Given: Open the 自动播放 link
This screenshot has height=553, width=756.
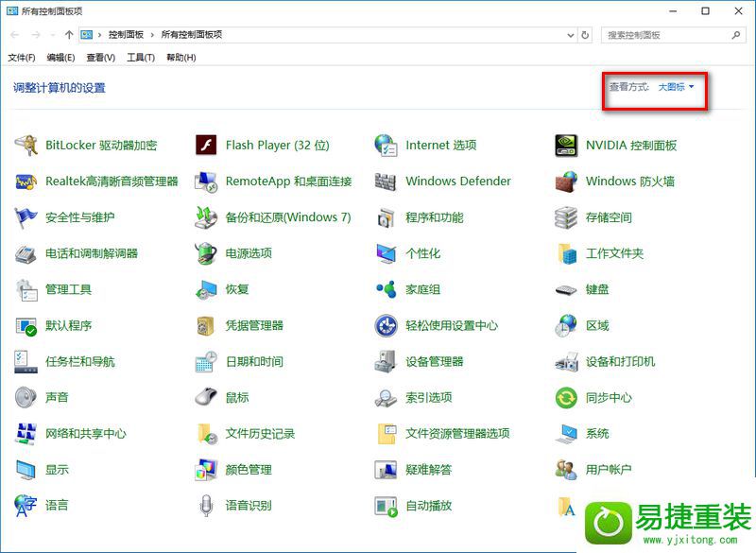Looking at the screenshot, I should tap(429, 506).
